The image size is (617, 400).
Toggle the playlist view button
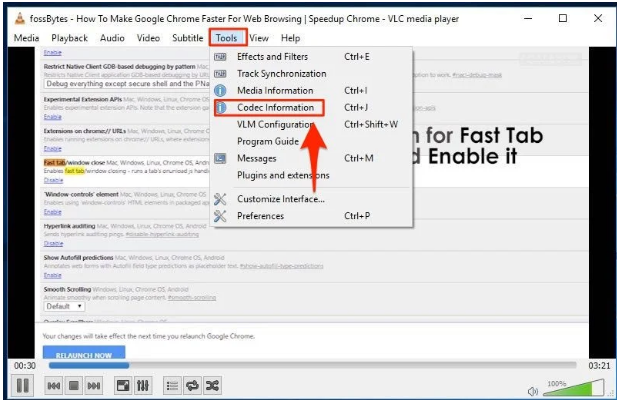[x=172, y=385]
